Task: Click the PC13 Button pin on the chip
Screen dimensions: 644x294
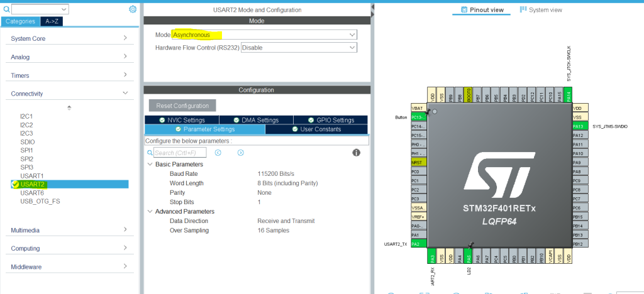Action: 418,117
